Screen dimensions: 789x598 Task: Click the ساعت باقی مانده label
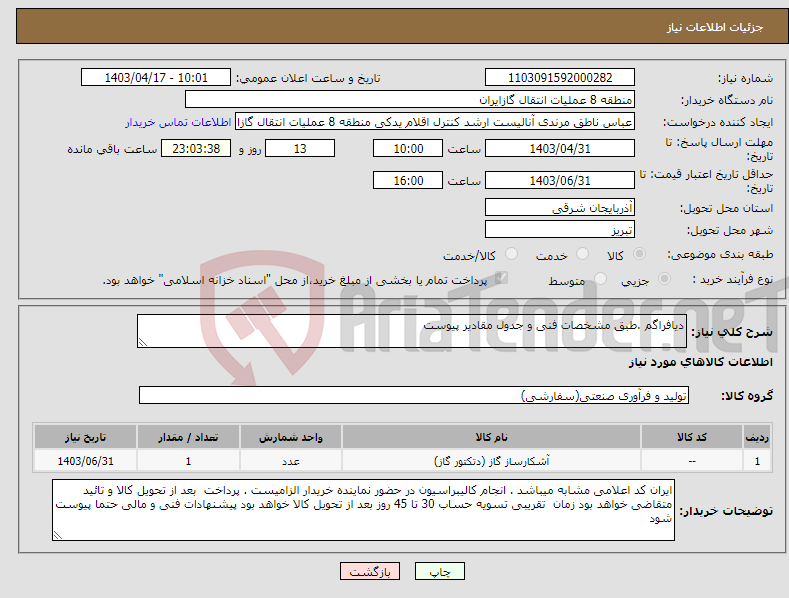point(112,150)
